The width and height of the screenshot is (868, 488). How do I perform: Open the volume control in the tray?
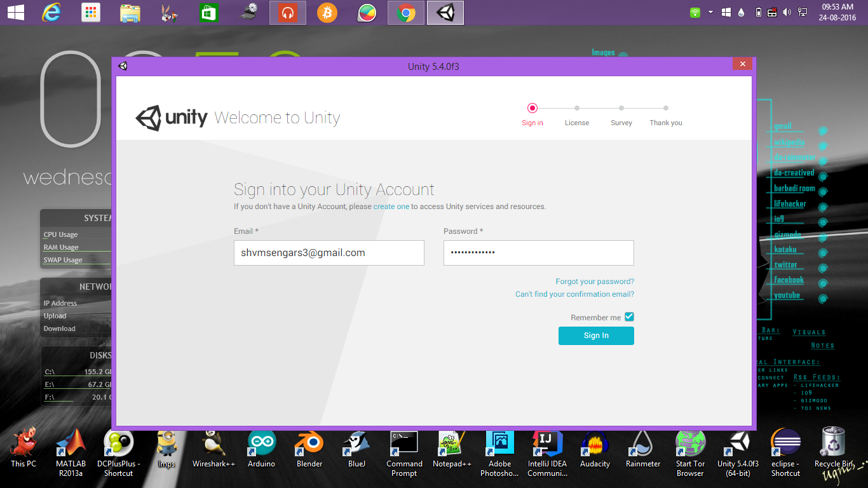pyautogui.click(x=787, y=12)
